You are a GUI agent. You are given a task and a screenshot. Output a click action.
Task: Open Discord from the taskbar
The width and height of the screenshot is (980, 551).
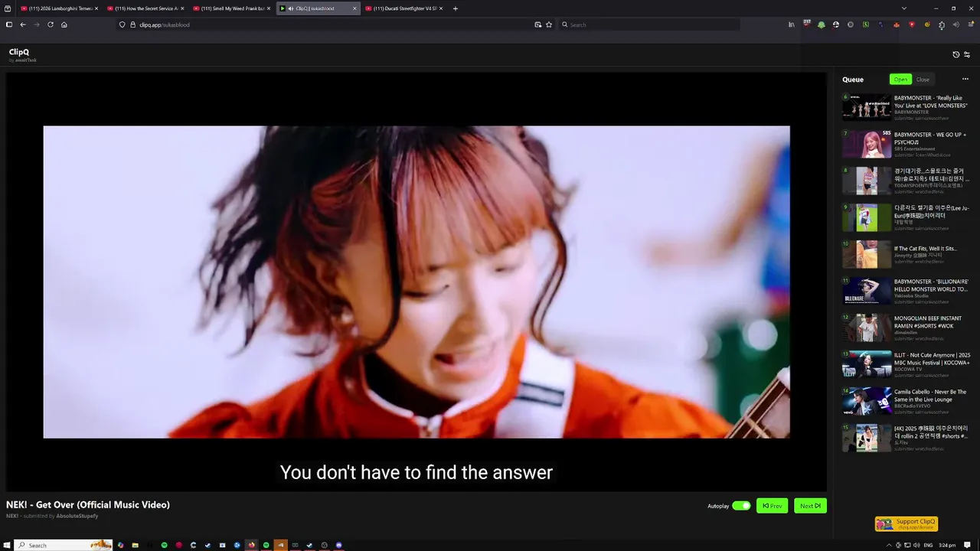point(338,545)
